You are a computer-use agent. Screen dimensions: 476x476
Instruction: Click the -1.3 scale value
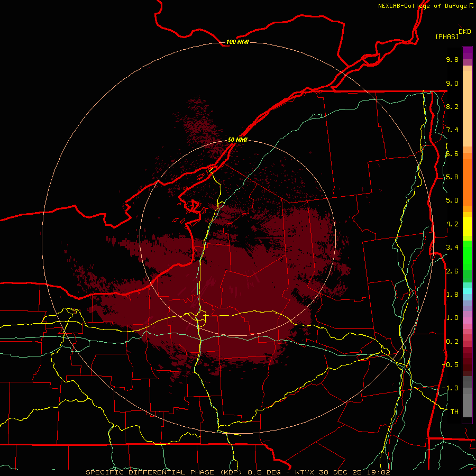click(450, 388)
